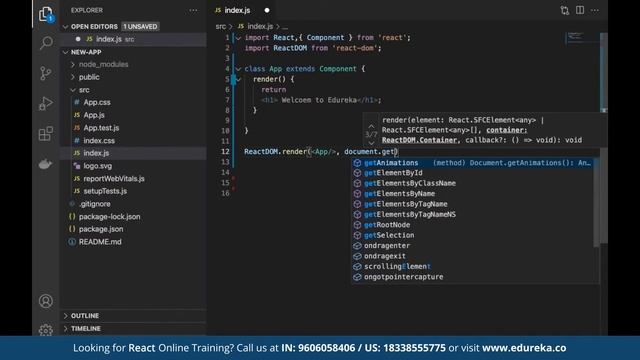Fold the render method at line 5

pos(238,80)
